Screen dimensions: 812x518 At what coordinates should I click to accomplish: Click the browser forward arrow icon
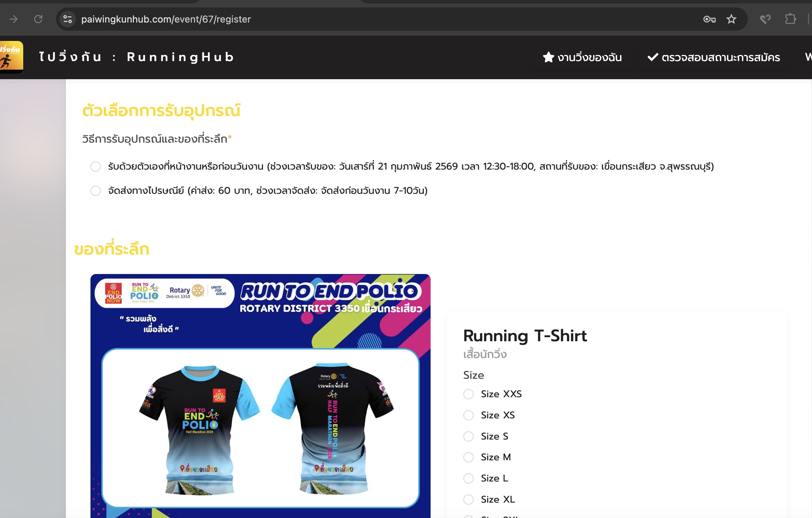tap(14, 19)
